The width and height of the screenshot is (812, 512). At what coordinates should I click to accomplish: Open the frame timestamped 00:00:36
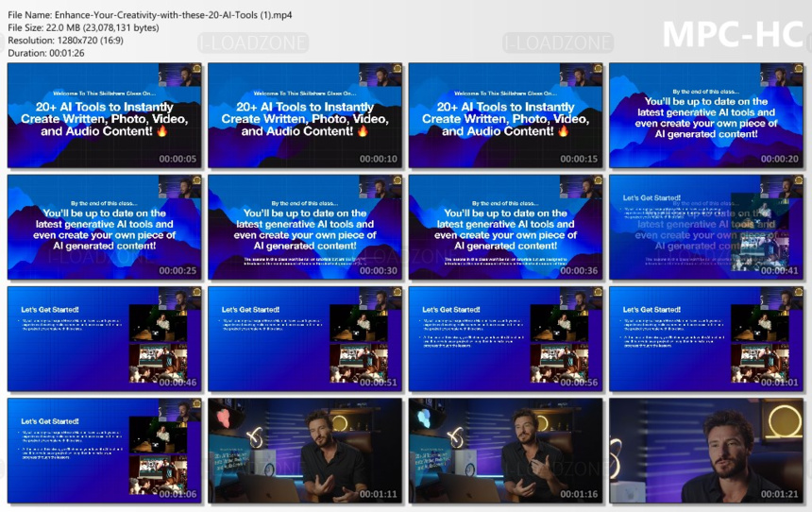click(505, 228)
